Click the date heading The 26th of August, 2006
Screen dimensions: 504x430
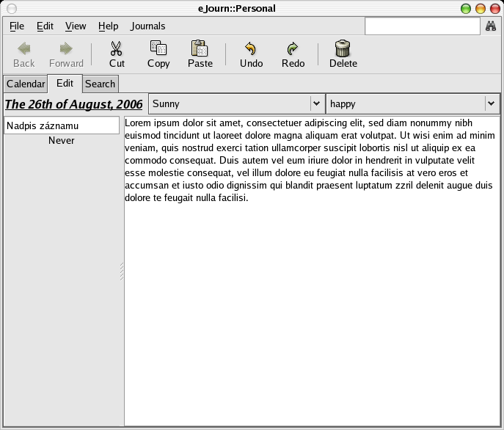pos(73,104)
